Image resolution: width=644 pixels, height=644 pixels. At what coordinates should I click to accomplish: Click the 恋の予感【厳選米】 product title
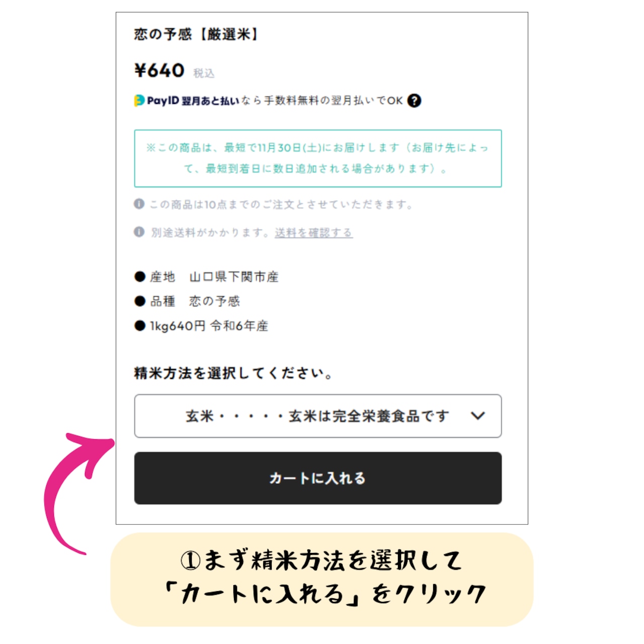(x=196, y=34)
